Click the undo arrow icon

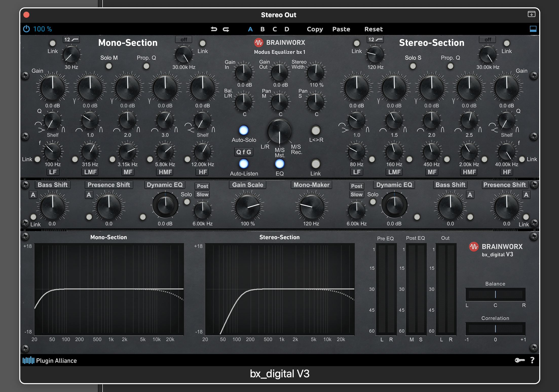click(214, 29)
